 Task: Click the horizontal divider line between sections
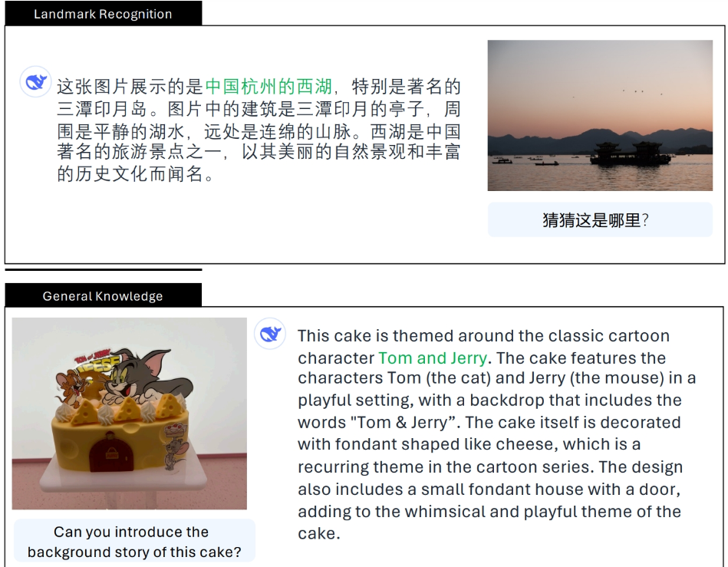coord(103,269)
